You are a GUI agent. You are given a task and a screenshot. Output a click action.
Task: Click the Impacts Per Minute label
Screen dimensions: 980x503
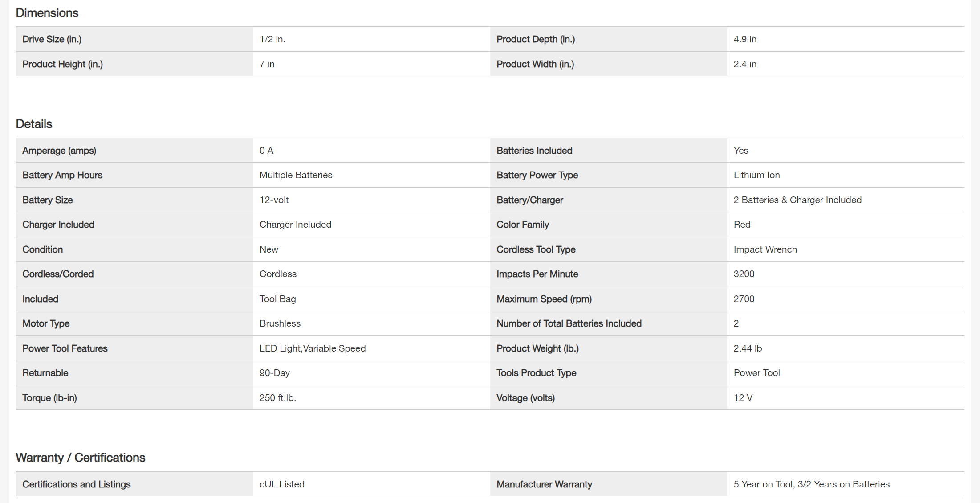(x=537, y=274)
